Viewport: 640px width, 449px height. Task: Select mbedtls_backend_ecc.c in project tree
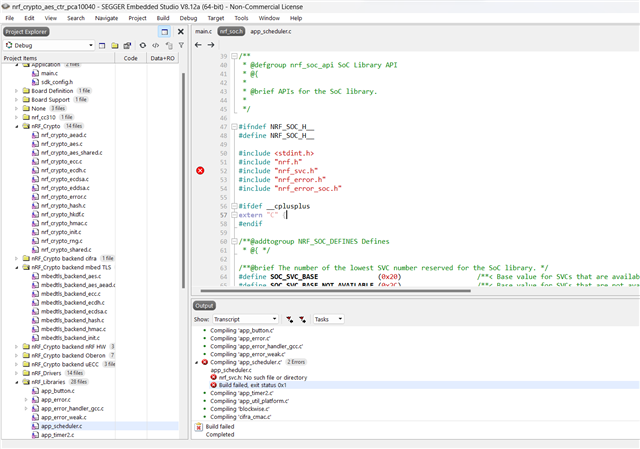coord(71,294)
